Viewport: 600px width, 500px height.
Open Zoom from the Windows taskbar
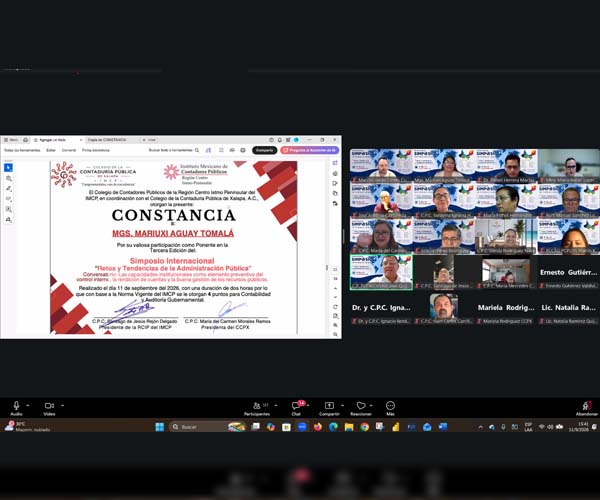(x=302, y=427)
